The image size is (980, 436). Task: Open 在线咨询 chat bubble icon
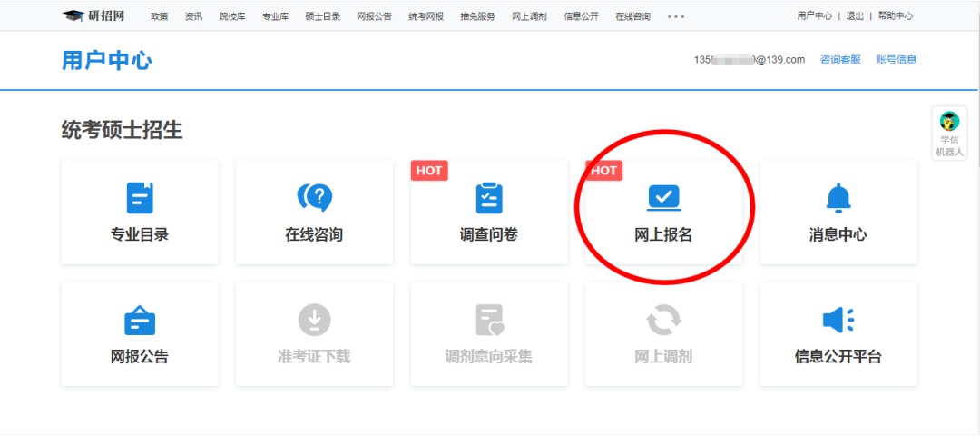314,197
